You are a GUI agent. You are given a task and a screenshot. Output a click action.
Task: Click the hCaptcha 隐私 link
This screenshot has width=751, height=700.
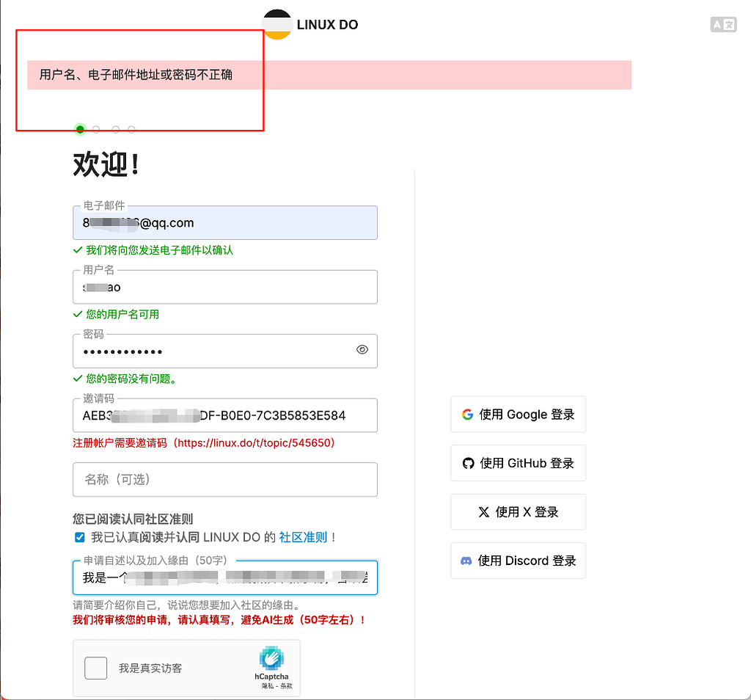(x=267, y=686)
